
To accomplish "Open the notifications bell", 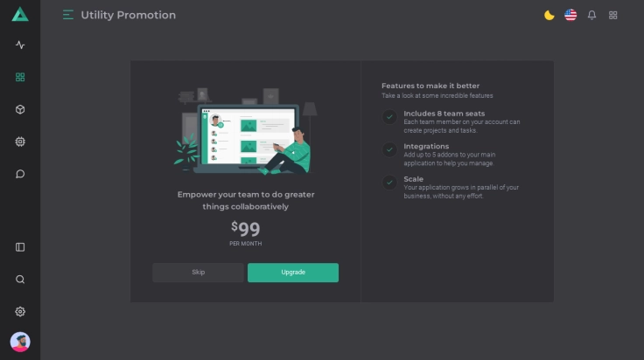I will coord(592,15).
